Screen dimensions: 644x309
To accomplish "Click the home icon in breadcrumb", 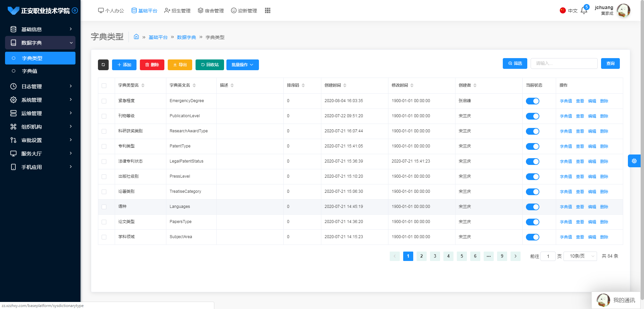I will tap(136, 37).
